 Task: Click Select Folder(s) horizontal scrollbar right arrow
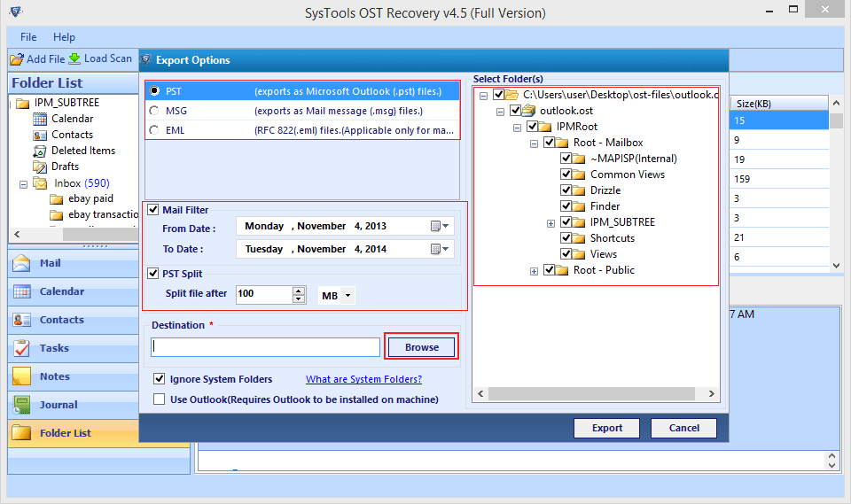click(x=711, y=393)
